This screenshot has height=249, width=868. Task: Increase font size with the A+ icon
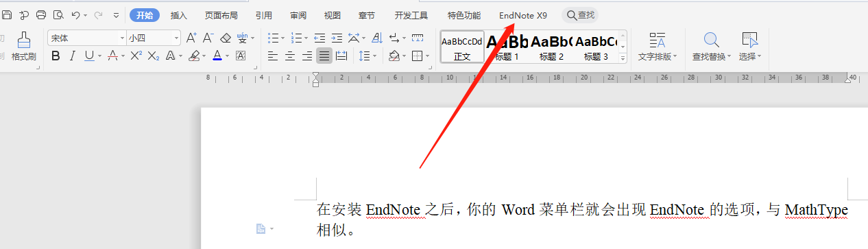[x=191, y=38]
